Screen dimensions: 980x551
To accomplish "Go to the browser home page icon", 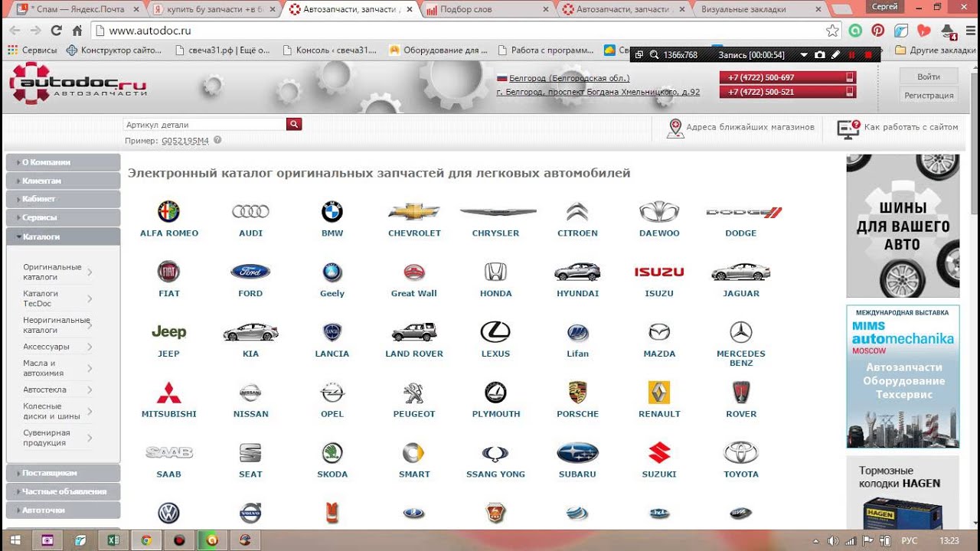I will coord(77,31).
